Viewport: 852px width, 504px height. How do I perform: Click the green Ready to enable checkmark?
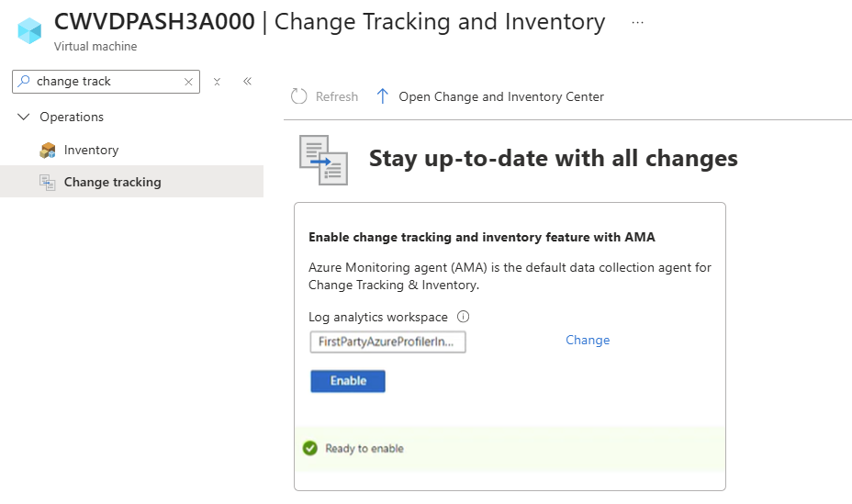coord(310,449)
